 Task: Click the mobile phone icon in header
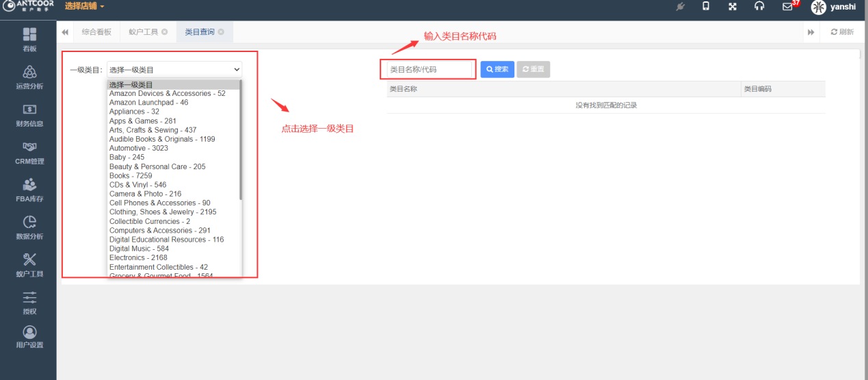pyautogui.click(x=706, y=7)
